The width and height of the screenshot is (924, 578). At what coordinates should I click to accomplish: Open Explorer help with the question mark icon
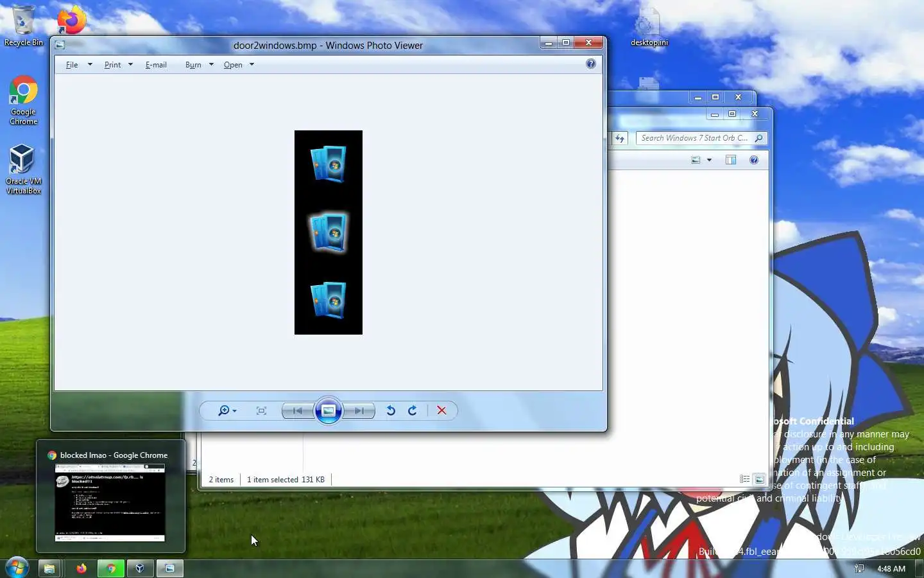(x=754, y=160)
